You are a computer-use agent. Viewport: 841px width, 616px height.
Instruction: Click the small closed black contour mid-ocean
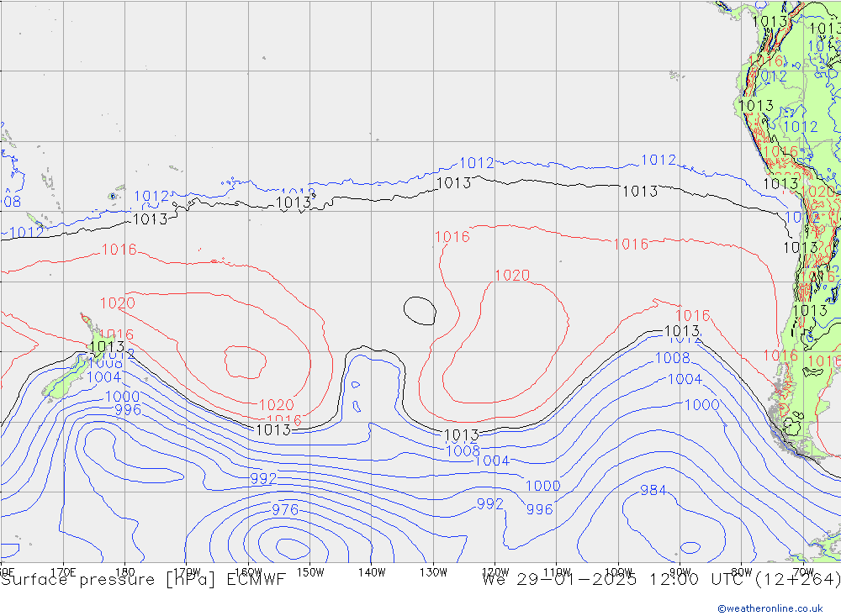click(x=420, y=310)
